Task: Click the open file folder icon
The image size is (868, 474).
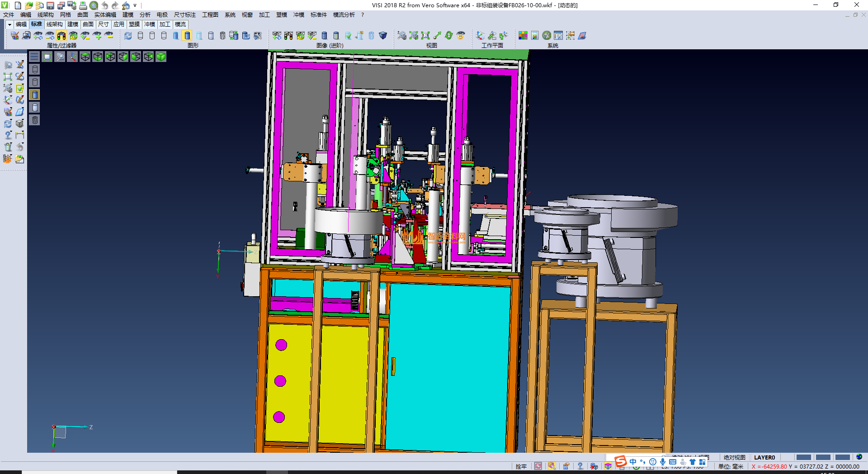Action: coord(28,5)
